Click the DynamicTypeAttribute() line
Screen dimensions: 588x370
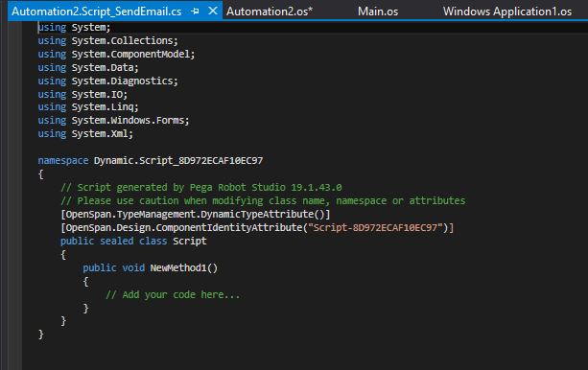pos(196,214)
